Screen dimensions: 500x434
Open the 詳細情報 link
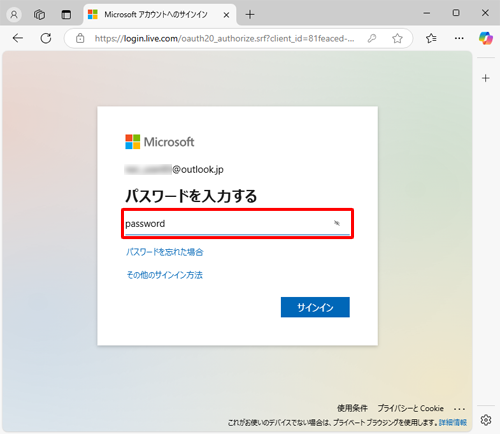click(x=453, y=423)
